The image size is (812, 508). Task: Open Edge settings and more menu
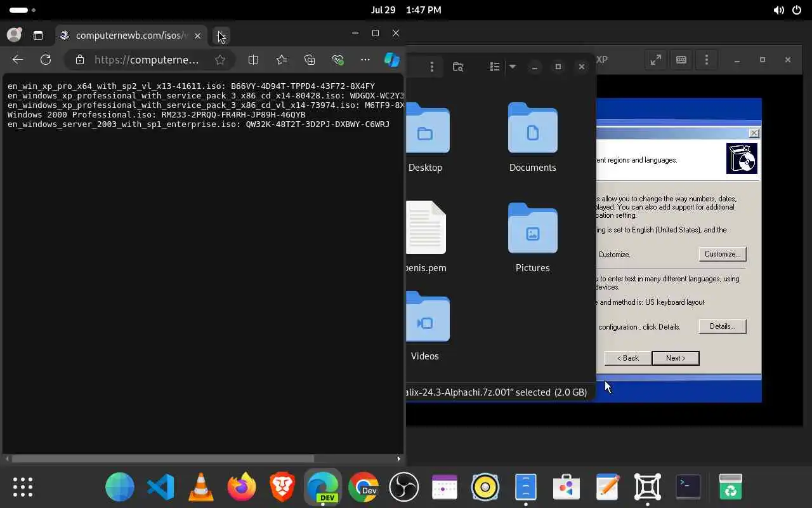click(x=365, y=60)
